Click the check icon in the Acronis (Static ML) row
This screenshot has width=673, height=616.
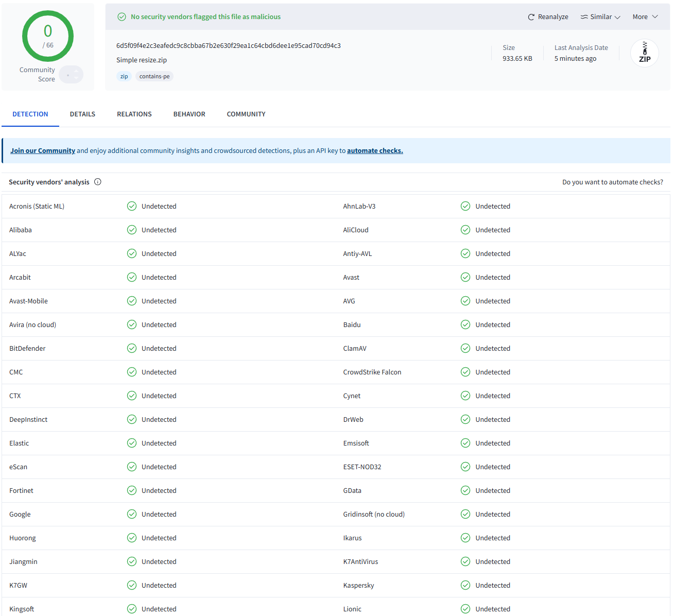(132, 206)
